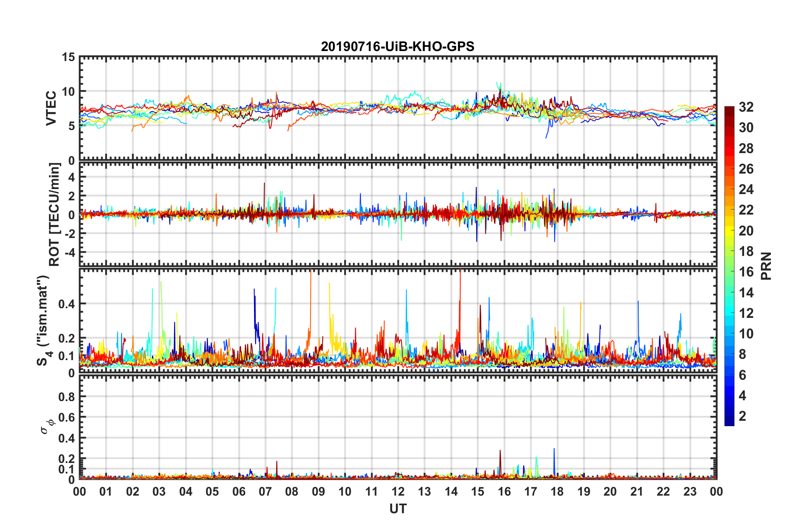Click the VTEC axis tick 15
Image resolution: width=796 pixels, height=532 pixels.
coord(69,57)
